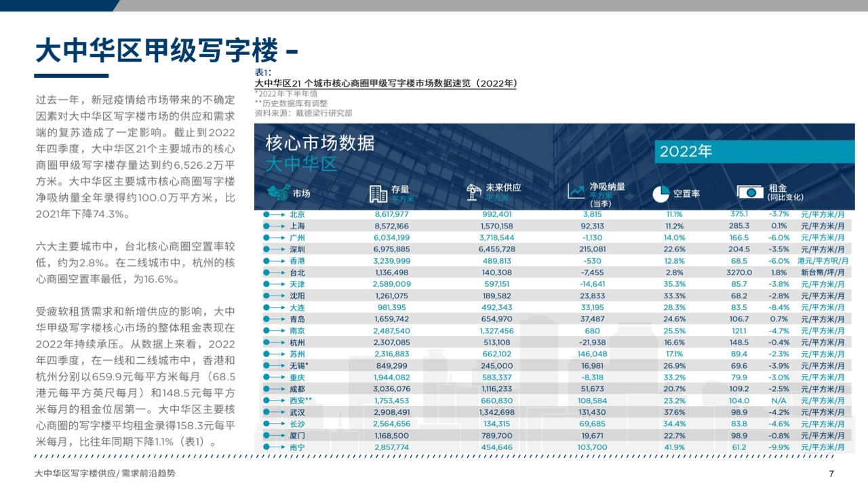Select the 西安** row label
This screenshot has width=868, height=488.
301,401
